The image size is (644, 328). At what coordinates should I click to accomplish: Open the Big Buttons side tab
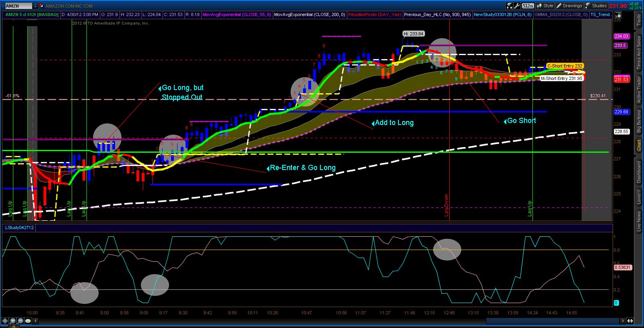click(639, 121)
